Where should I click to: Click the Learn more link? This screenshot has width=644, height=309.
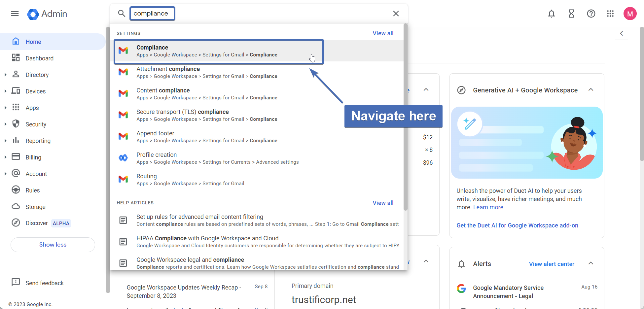pos(488,207)
